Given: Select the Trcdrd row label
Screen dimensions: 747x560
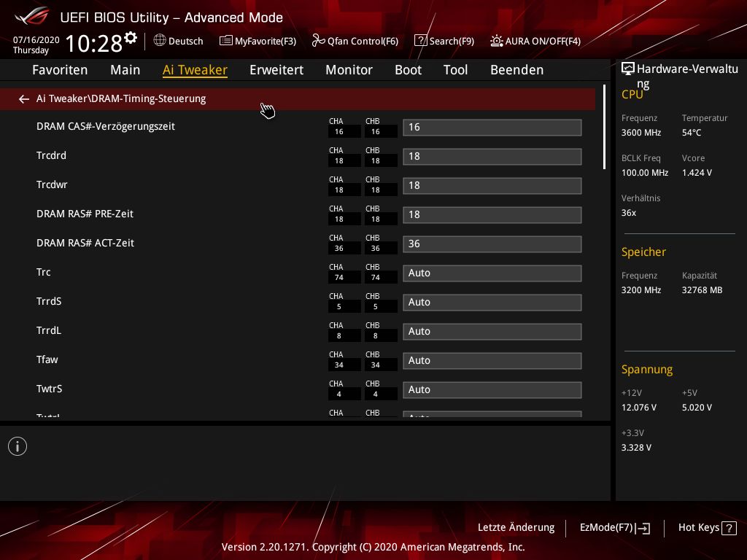Looking at the screenshot, I should pos(52,156).
